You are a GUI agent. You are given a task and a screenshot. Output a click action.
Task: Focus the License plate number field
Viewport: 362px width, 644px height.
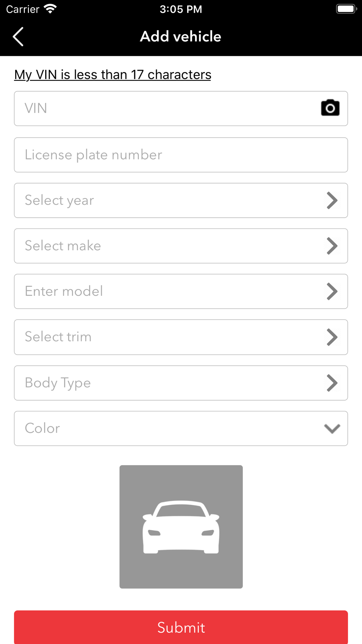[x=181, y=155]
